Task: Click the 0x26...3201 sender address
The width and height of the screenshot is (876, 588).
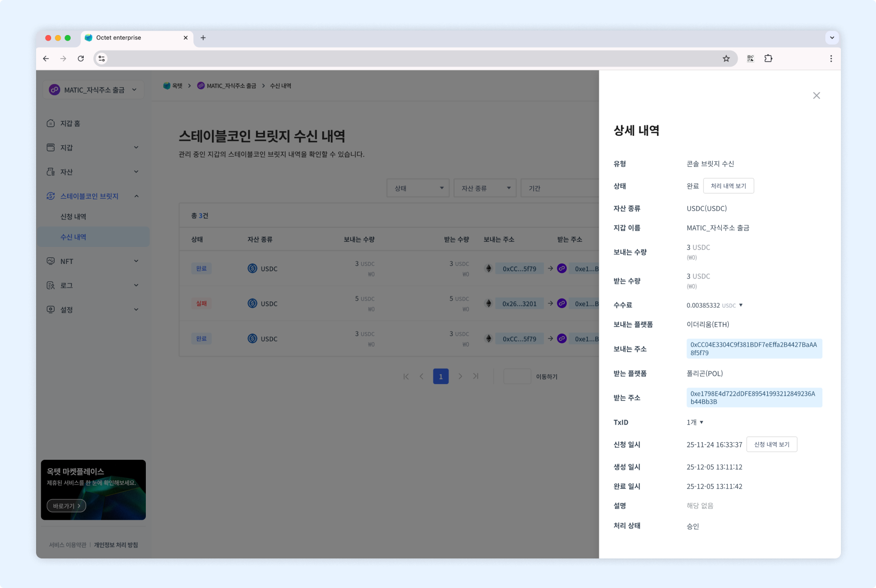Action: pyautogui.click(x=519, y=304)
